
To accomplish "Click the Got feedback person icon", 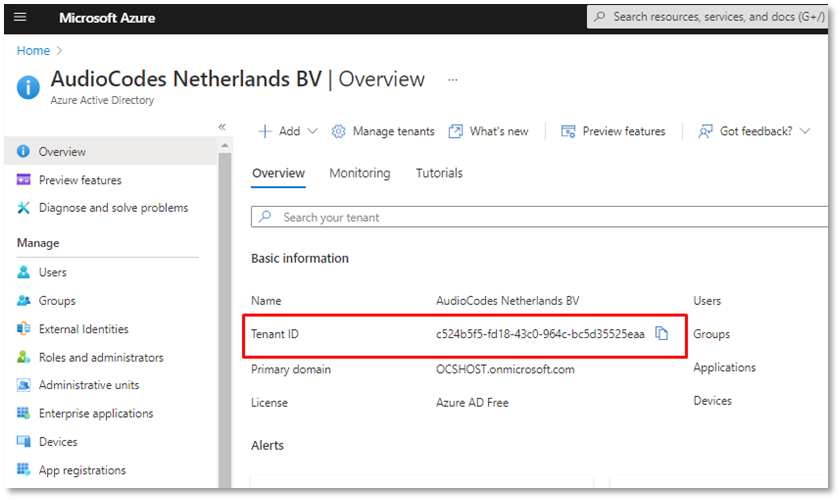I will 705,131.
